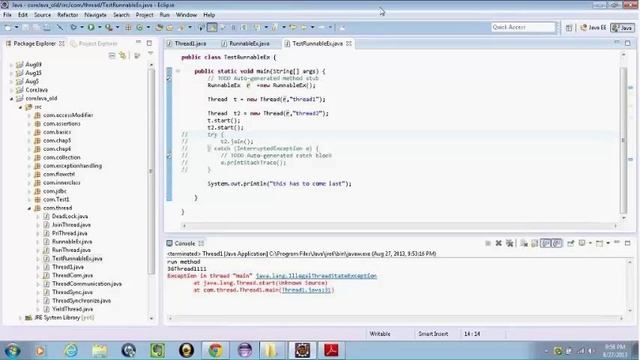This screenshot has height=360, width=640.
Task: Collapse the main method fold marker
Action: (178, 71)
